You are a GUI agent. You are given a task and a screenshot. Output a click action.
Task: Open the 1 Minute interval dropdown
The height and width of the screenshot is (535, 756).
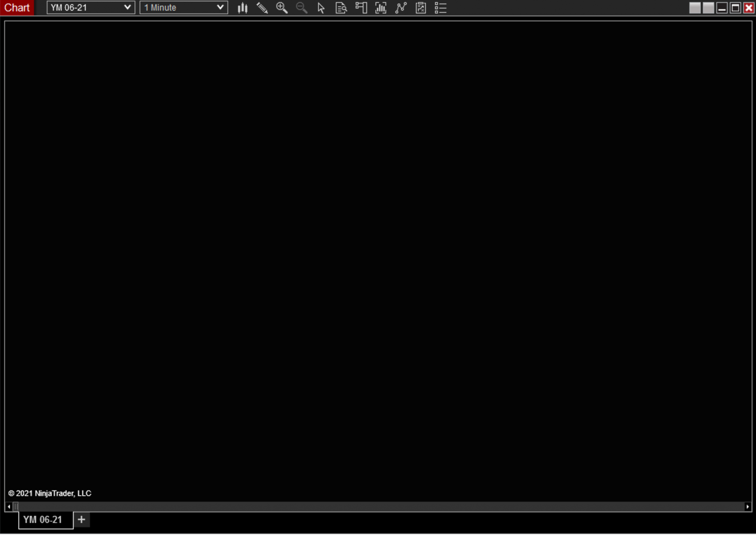coord(183,7)
